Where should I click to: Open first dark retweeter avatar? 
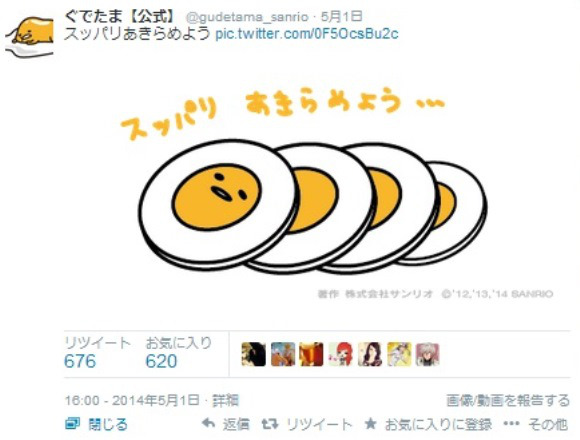point(254,354)
